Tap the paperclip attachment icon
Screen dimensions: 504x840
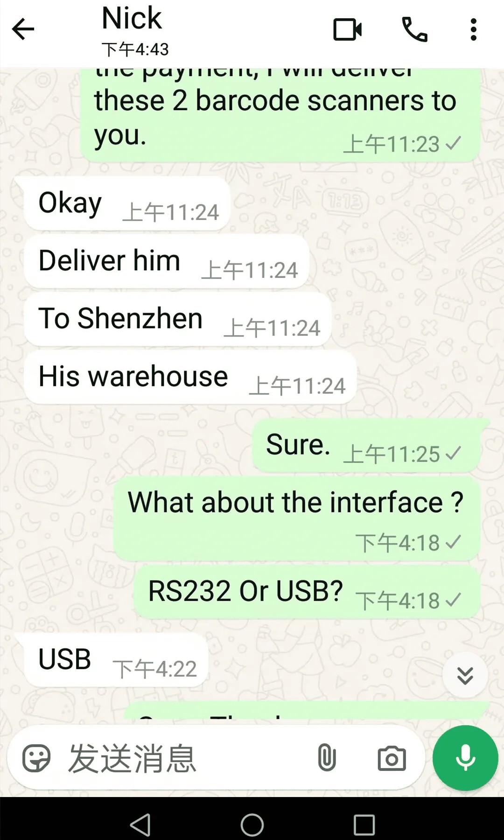[x=327, y=758]
